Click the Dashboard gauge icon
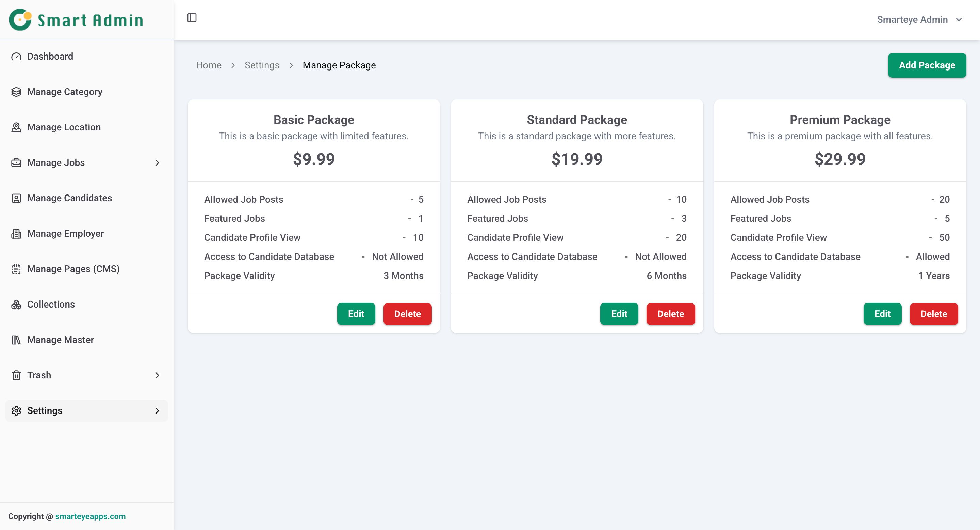The image size is (980, 530). (16, 56)
